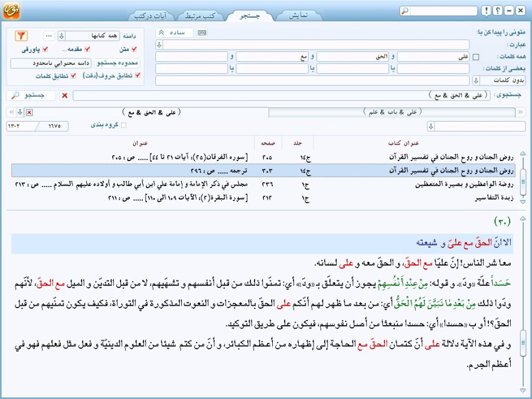Image resolution: width=532 pixels, height=399 pixels.
Task: Click the word field containing الحق
Action: (x=353, y=57)
